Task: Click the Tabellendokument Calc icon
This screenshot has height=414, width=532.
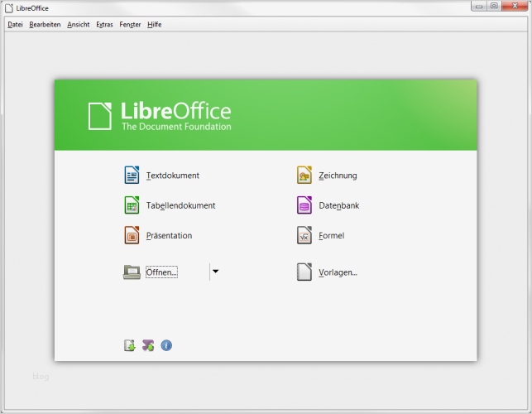Action: (x=132, y=205)
